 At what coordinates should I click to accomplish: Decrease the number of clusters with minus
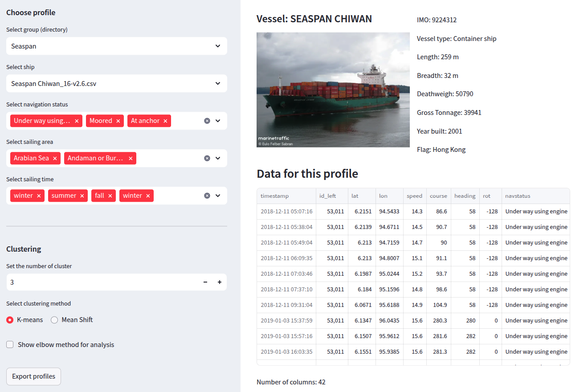point(205,282)
